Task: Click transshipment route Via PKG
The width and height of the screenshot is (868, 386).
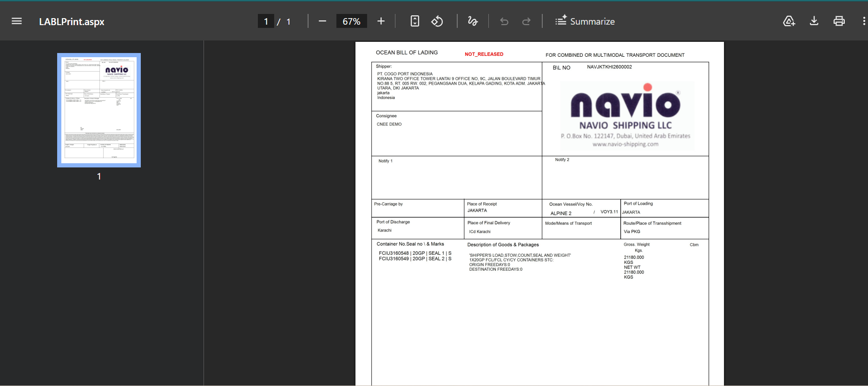Action: pyautogui.click(x=631, y=232)
